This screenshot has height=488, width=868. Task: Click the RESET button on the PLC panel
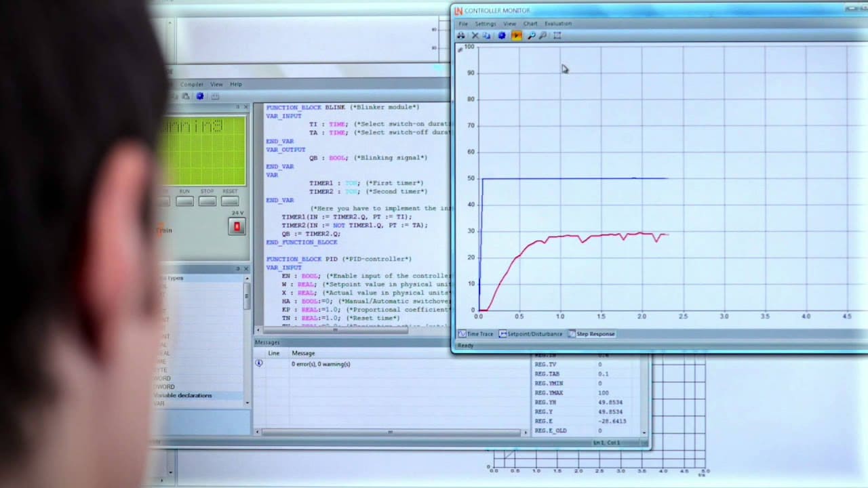click(x=230, y=201)
